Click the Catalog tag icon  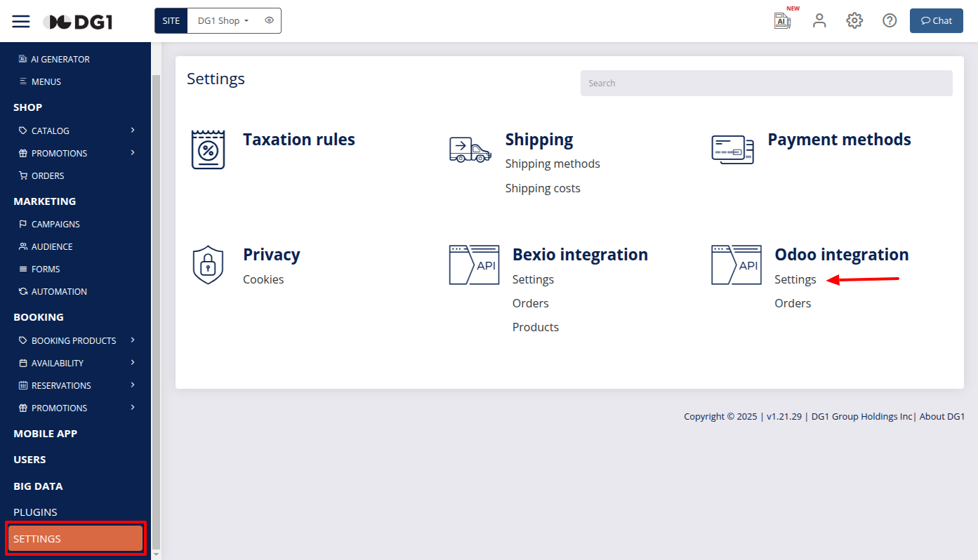23,131
